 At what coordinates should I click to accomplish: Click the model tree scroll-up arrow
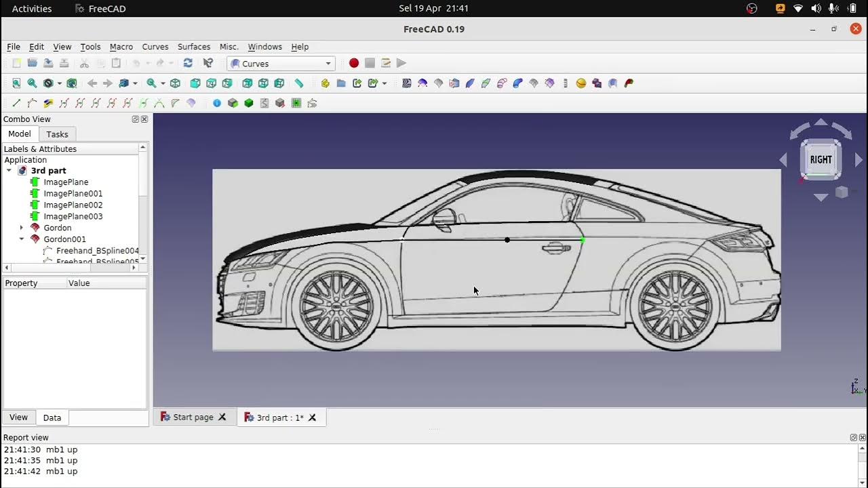click(142, 148)
